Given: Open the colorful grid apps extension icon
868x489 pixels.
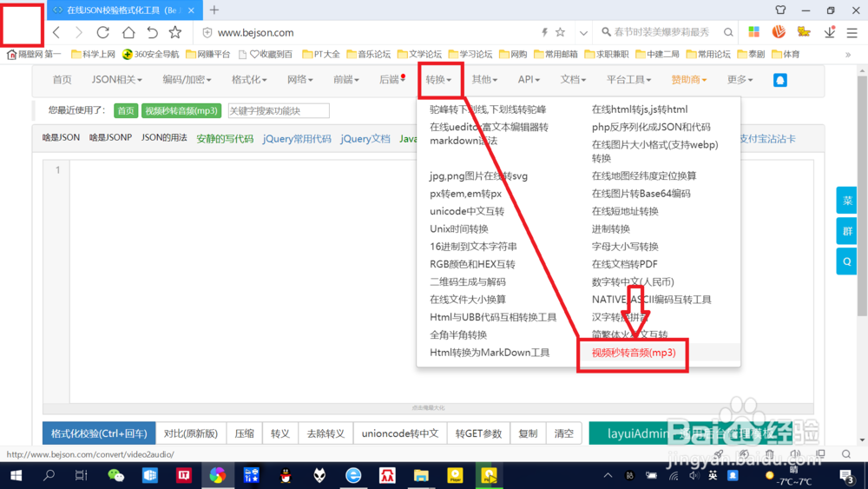Looking at the screenshot, I should [754, 32].
